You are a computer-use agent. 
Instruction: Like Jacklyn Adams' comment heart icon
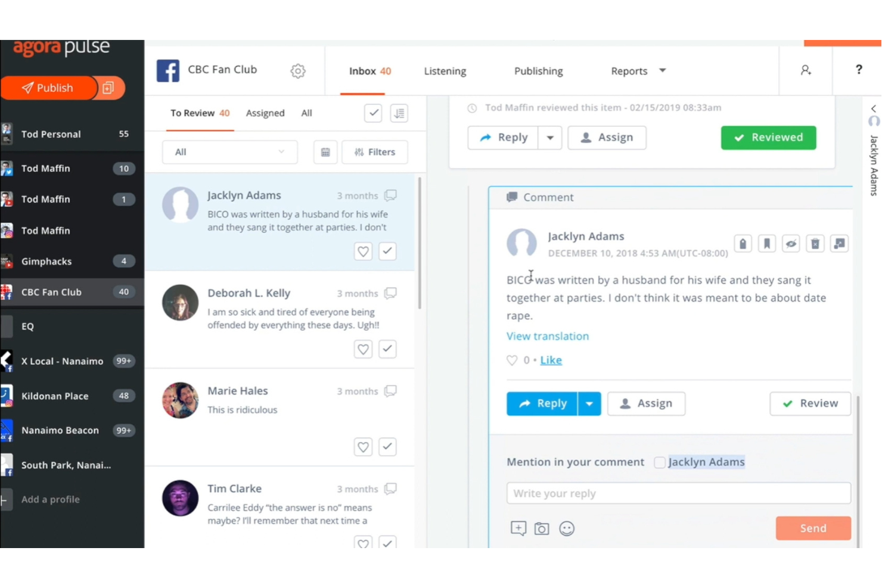click(511, 360)
